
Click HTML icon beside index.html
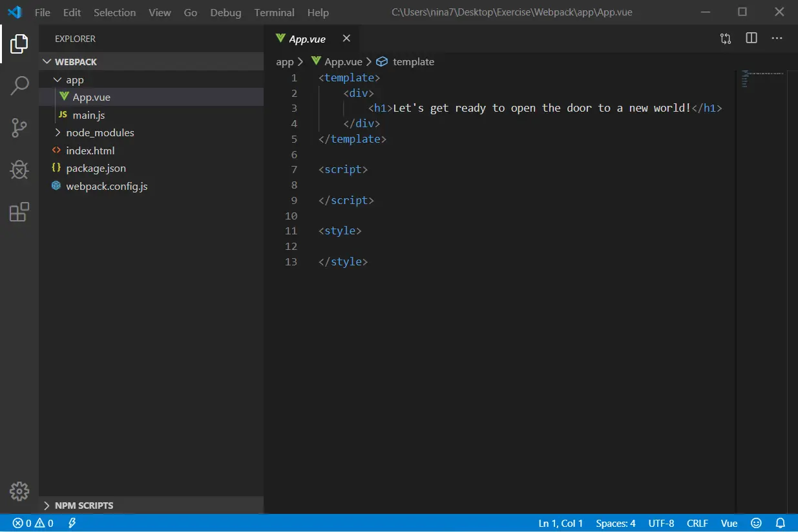(x=56, y=150)
